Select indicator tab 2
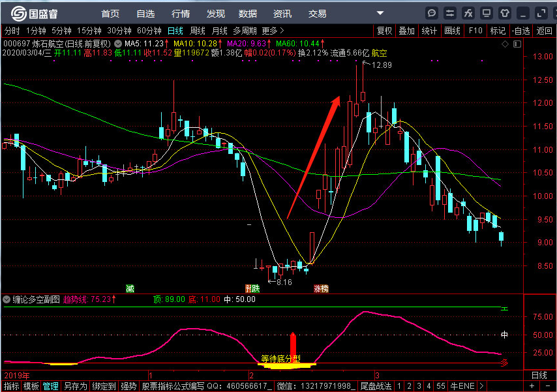 (409, 386)
